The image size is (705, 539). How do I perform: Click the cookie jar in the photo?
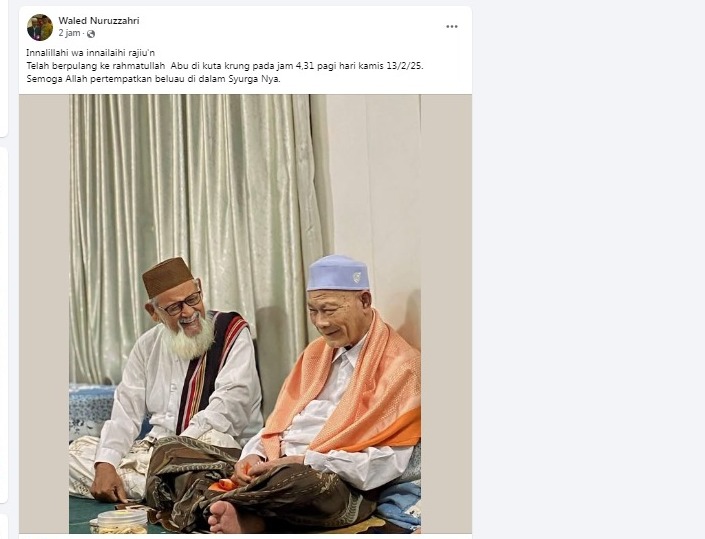click(x=118, y=521)
